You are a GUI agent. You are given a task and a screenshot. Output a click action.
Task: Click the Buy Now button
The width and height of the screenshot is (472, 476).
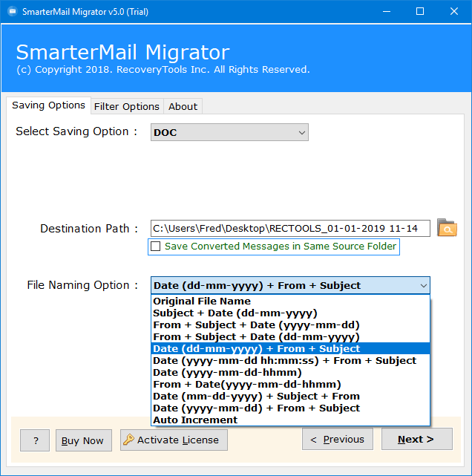click(x=84, y=440)
